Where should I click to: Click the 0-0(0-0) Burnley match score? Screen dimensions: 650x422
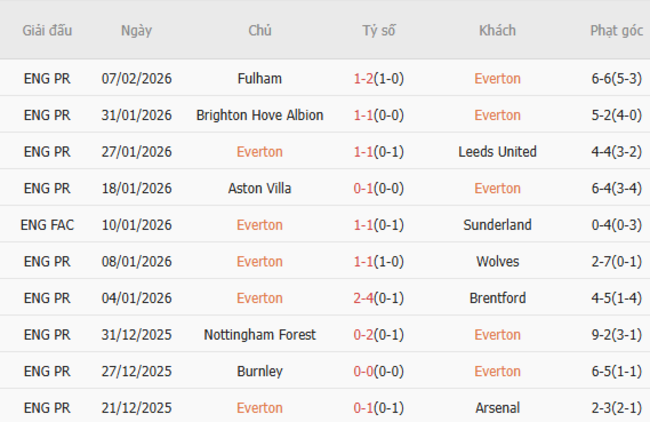pos(378,371)
